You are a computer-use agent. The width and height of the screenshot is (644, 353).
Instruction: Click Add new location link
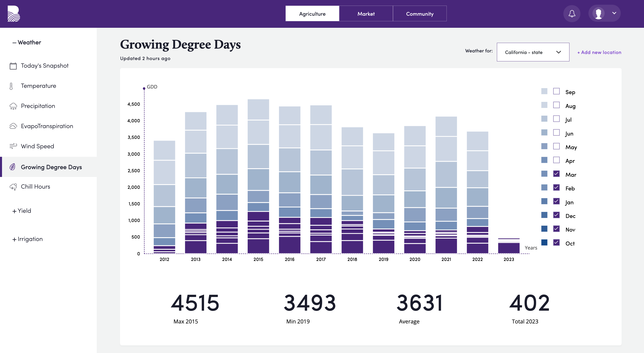click(599, 52)
